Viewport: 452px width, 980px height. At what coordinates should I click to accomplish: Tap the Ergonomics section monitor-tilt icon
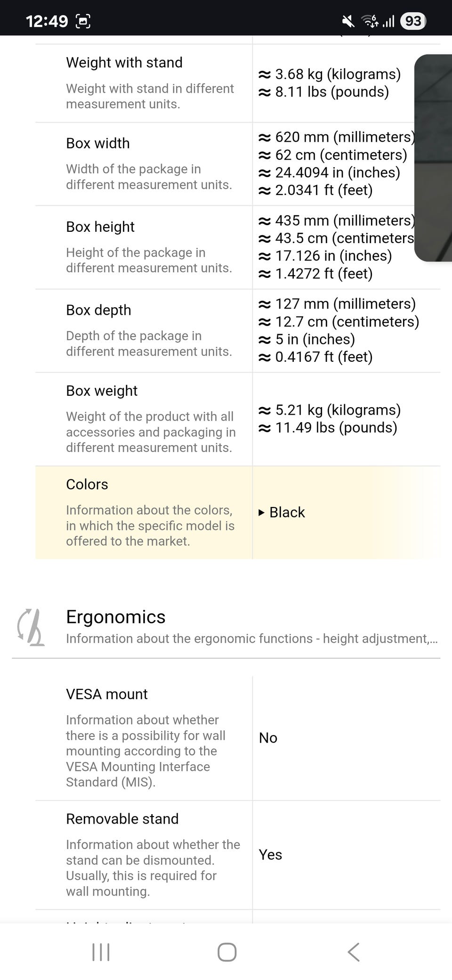tap(31, 627)
